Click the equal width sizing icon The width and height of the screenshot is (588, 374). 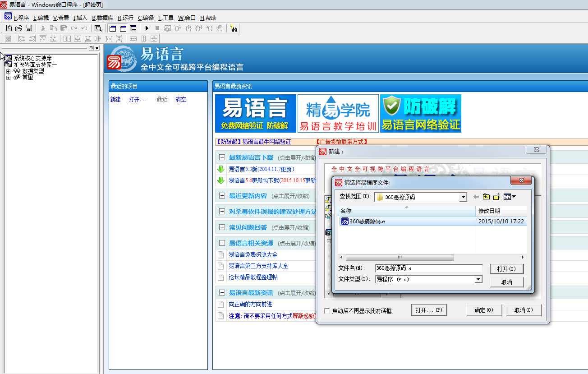pos(133,39)
